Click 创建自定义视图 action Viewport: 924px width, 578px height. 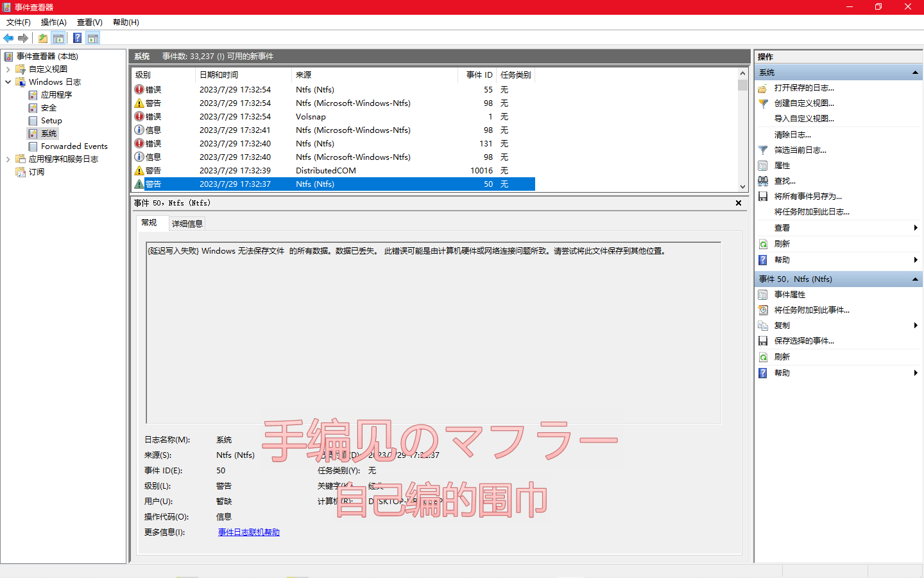[804, 103]
